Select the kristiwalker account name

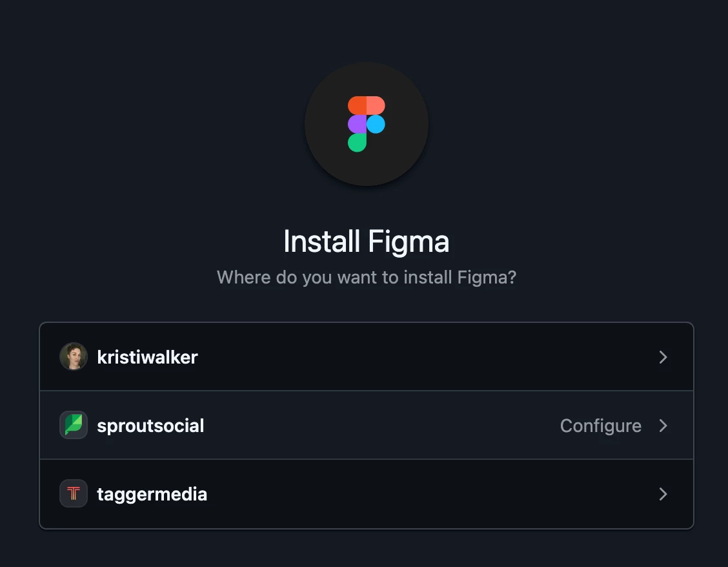click(x=147, y=357)
